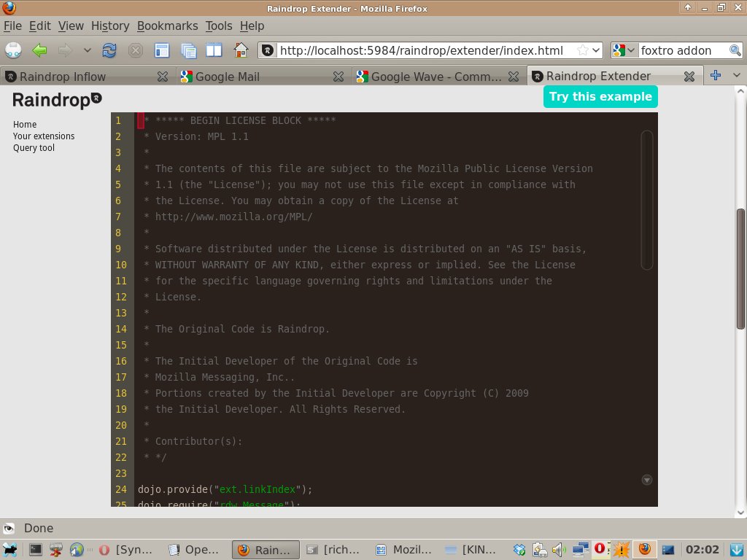Image resolution: width=747 pixels, height=560 pixels.
Task: Open the File menu
Action: (x=12, y=26)
